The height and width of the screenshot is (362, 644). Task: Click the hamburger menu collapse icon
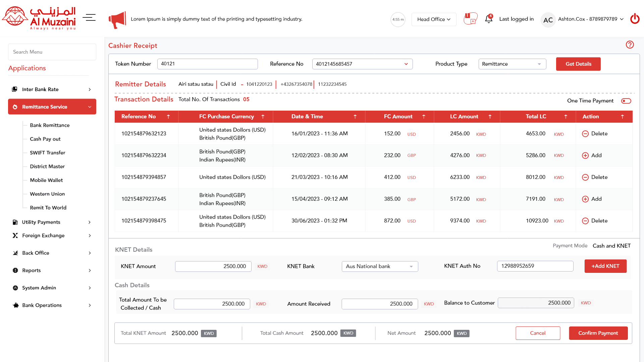tap(89, 17)
